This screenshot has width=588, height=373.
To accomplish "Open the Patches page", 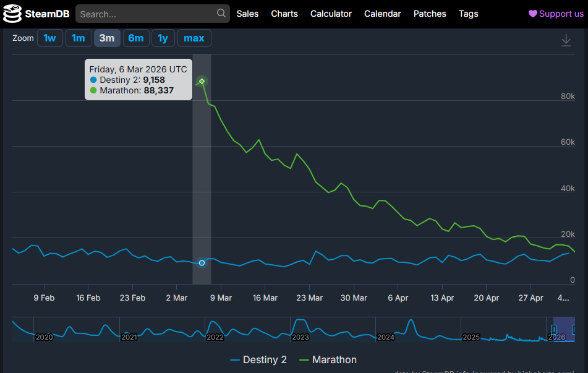I will pos(430,14).
